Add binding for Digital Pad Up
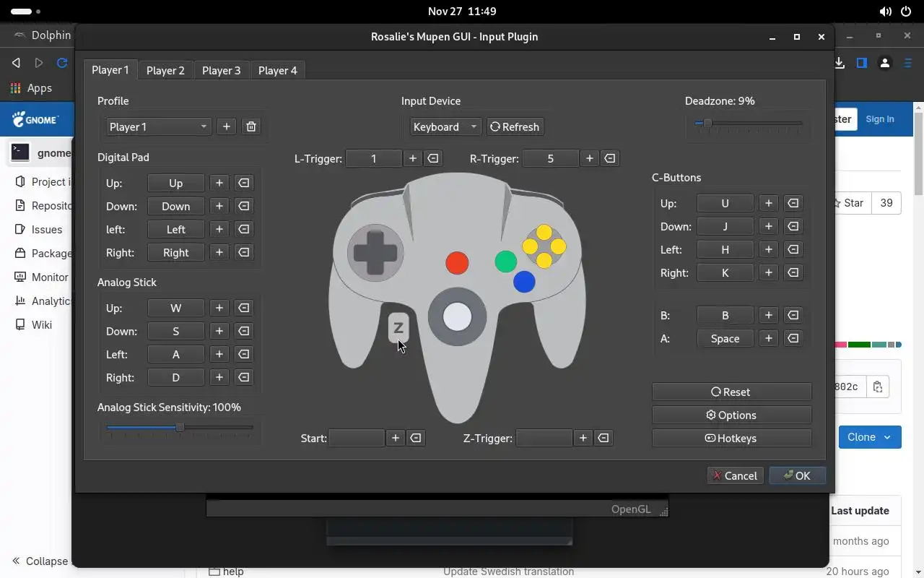 click(x=219, y=183)
